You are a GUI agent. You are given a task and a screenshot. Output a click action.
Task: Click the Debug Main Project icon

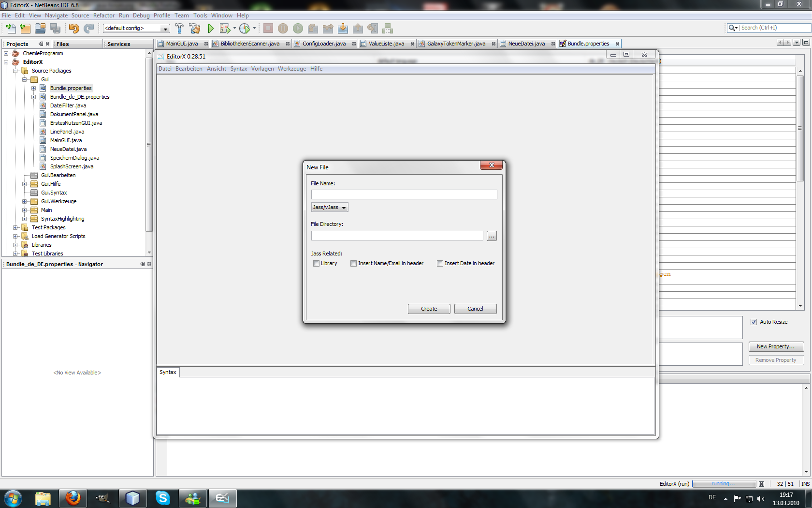pyautogui.click(x=224, y=29)
